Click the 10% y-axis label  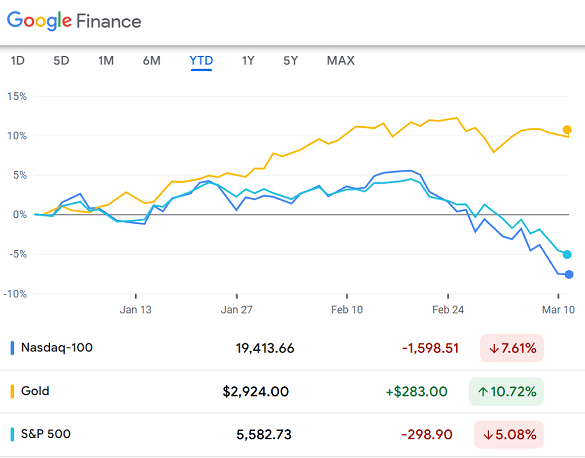(x=17, y=136)
